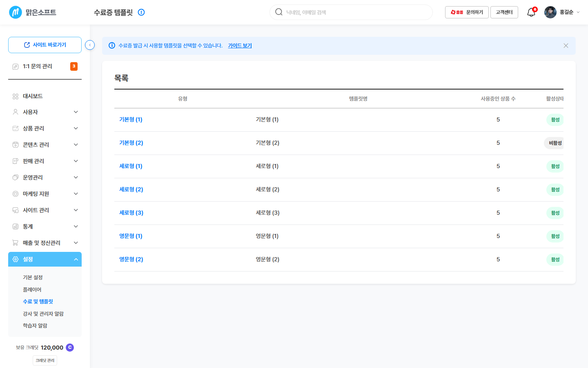Click the user profile avatar
The height and width of the screenshot is (368, 588).
(x=550, y=12)
